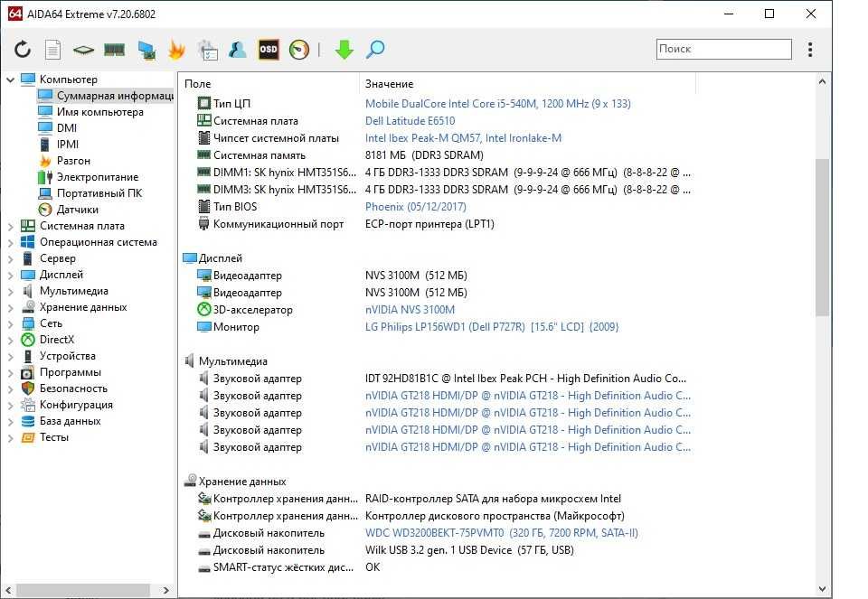Viewport: 868px width, 599px height.
Task: Click inside the Поиск search field
Action: coord(723,49)
